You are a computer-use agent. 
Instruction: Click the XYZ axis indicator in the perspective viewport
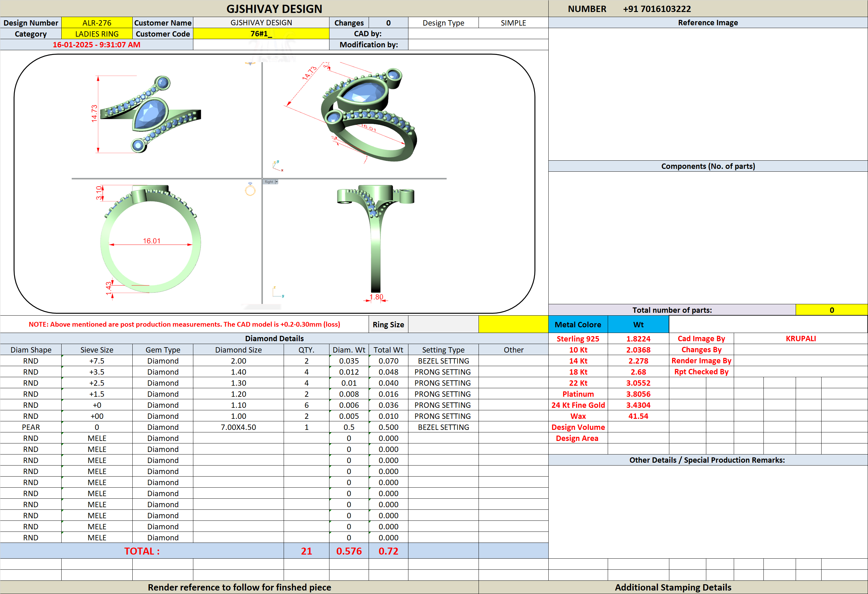tap(278, 166)
